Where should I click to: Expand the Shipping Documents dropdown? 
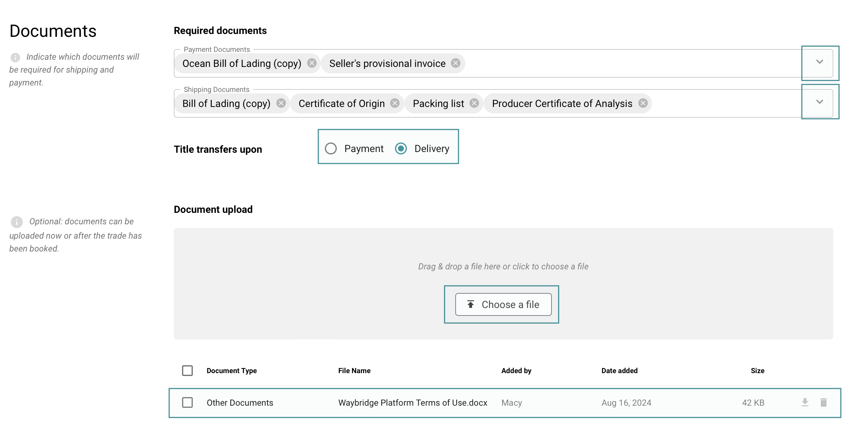(x=819, y=102)
